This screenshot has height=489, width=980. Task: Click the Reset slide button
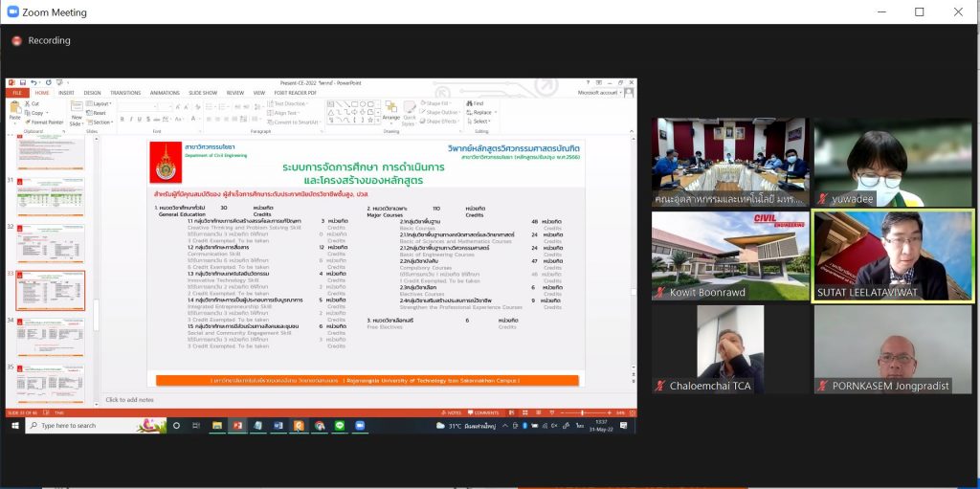tap(100, 113)
